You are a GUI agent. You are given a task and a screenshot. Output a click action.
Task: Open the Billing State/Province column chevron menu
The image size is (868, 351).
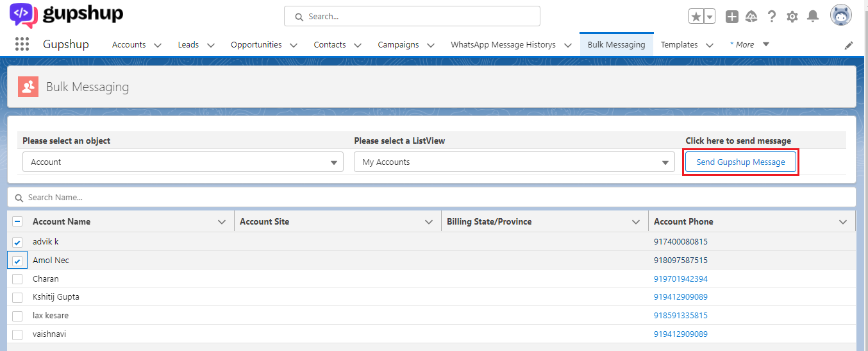pos(636,222)
